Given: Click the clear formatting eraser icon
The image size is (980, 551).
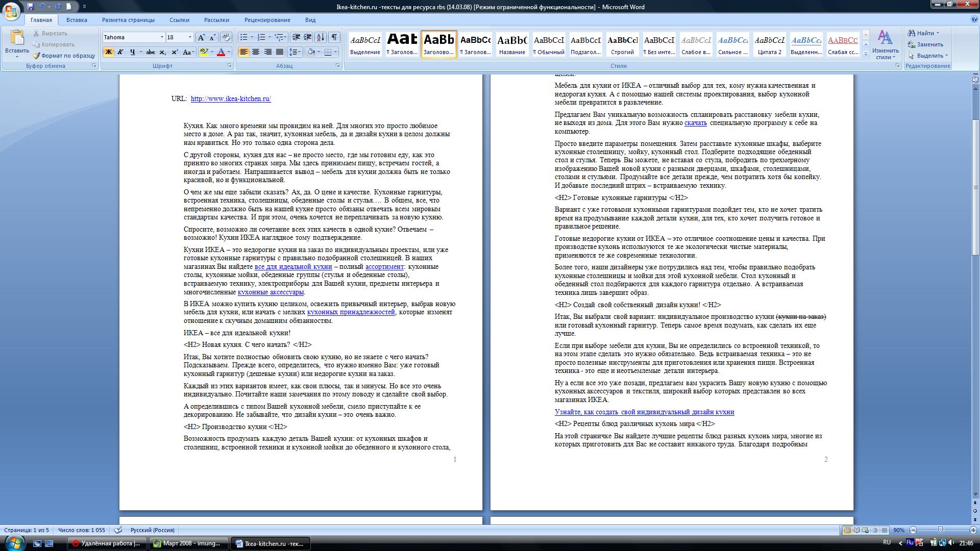Looking at the screenshot, I should click(x=226, y=37).
